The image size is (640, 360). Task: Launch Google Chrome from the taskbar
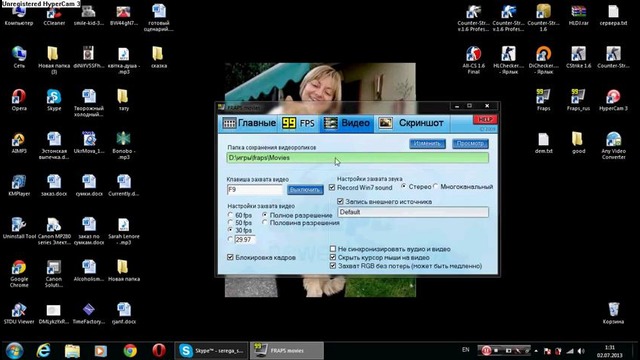click(130, 351)
